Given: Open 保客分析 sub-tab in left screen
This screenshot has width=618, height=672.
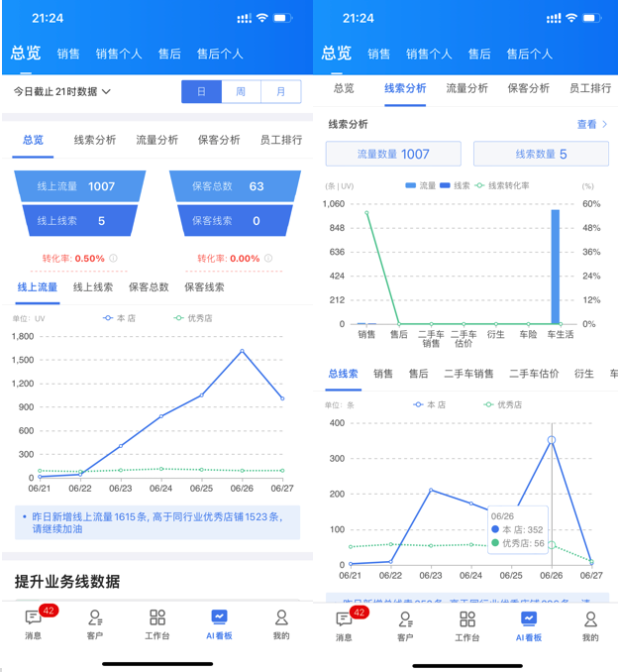Looking at the screenshot, I should [219, 140].
